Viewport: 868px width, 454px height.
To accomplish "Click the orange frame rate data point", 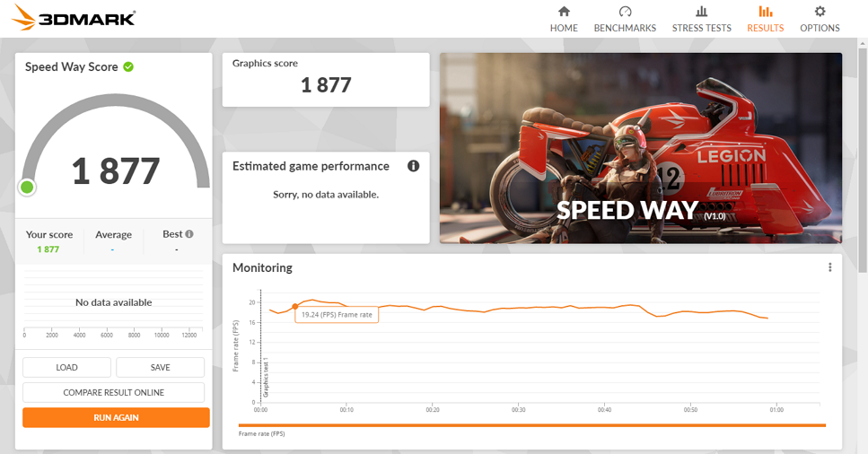I will (x=295, y=306).
